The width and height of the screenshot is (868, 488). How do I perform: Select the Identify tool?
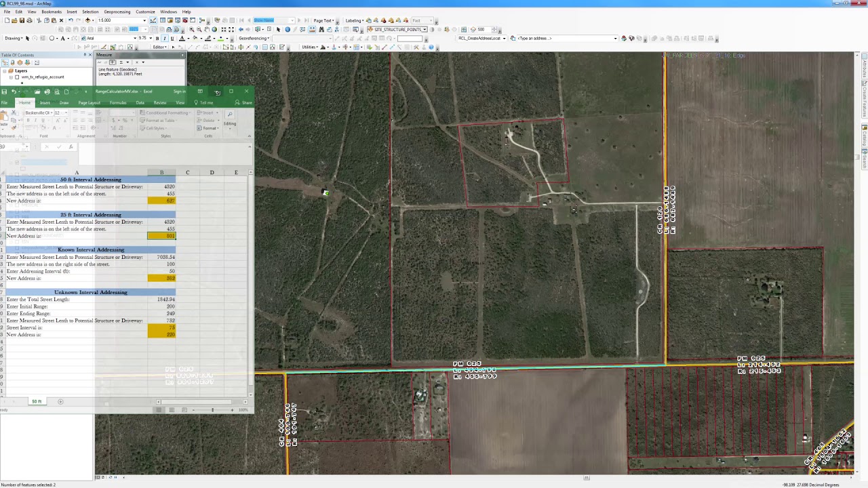point(288,29)
